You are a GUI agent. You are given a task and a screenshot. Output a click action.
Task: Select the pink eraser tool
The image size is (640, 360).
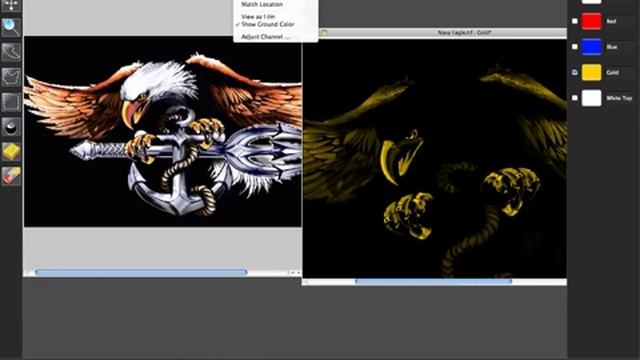click(11, 176)
